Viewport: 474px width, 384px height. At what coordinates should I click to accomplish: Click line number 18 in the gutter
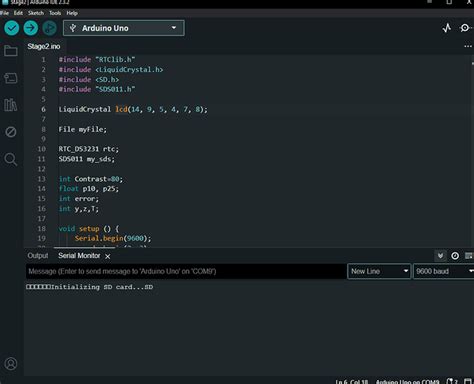[x=41, y=229]
